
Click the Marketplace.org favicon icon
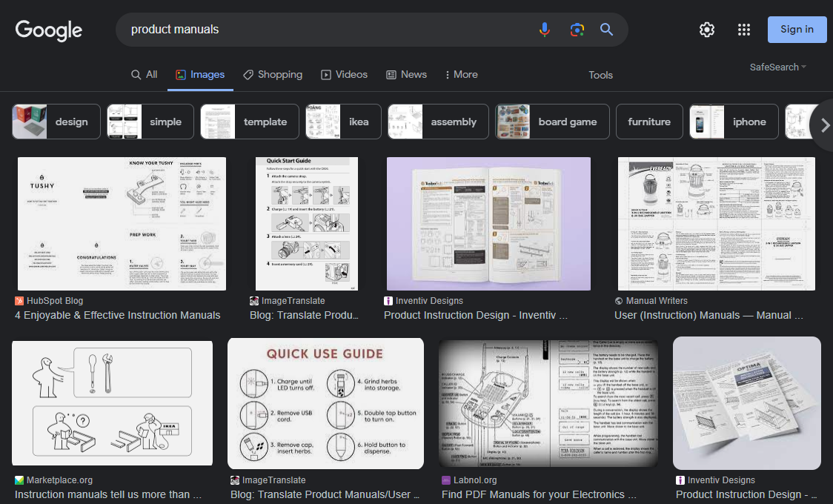[19, 480]
